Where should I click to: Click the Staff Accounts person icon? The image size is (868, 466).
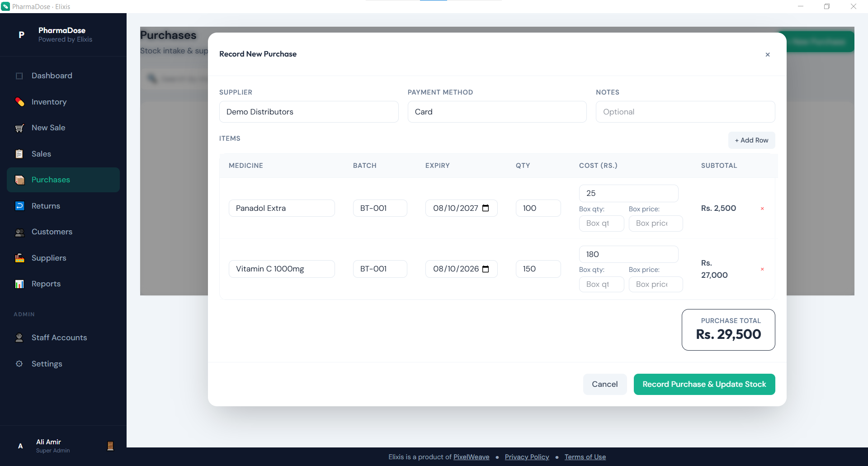[x=19, y=338]
